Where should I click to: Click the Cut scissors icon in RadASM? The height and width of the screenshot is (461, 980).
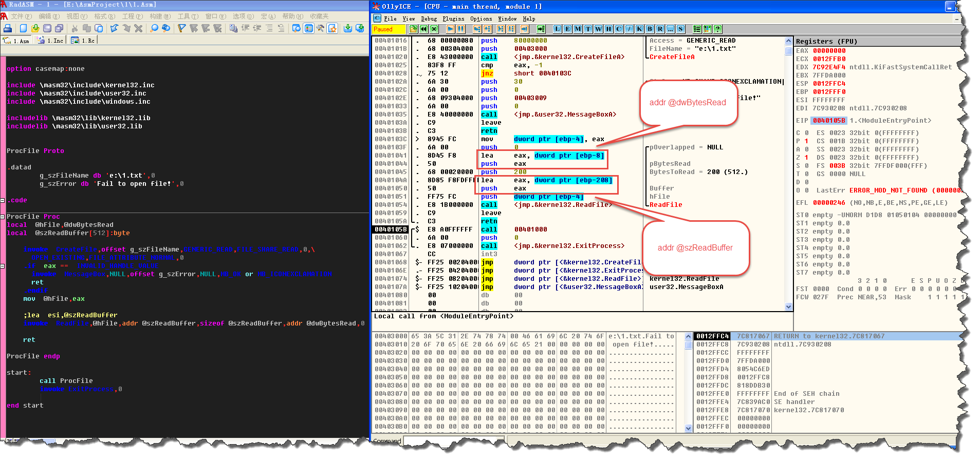pyautogui.click(x=75, y=28)
